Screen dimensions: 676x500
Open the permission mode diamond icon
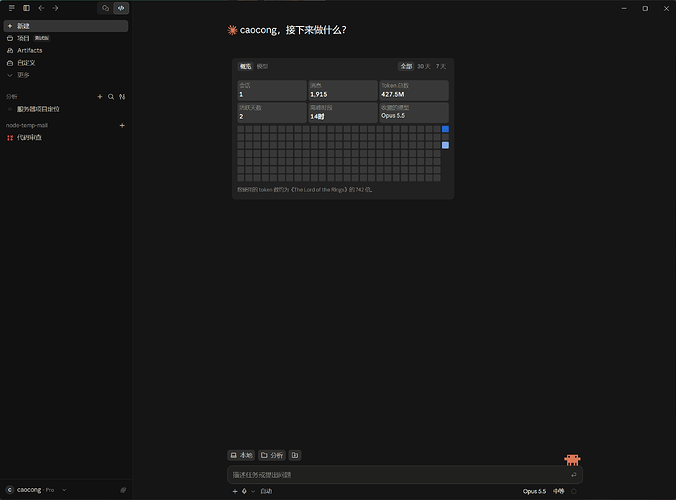tap(244, 491)
